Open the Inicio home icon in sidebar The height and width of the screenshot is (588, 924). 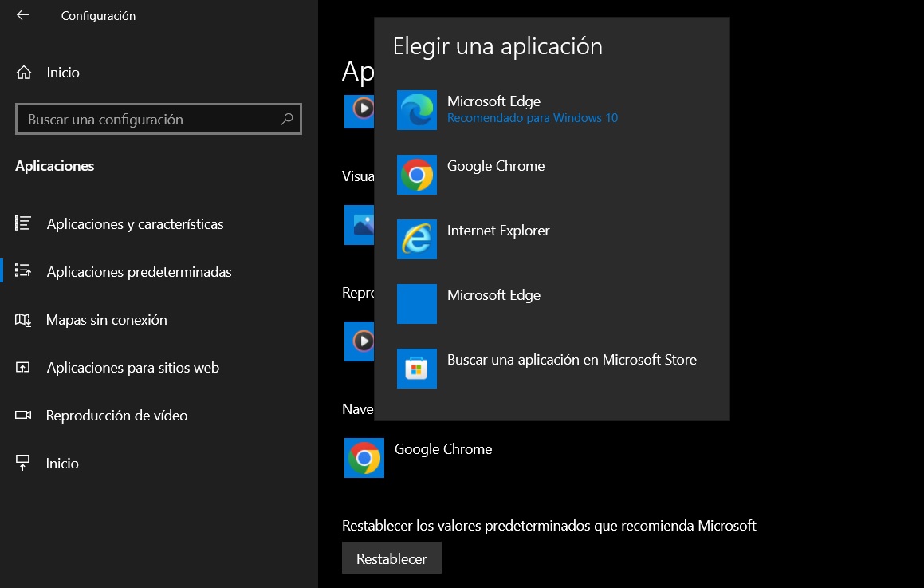pos(24,73)
